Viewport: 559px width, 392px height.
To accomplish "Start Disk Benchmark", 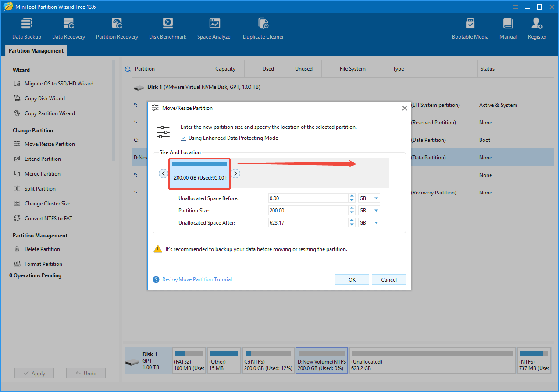I will [168, 28].
